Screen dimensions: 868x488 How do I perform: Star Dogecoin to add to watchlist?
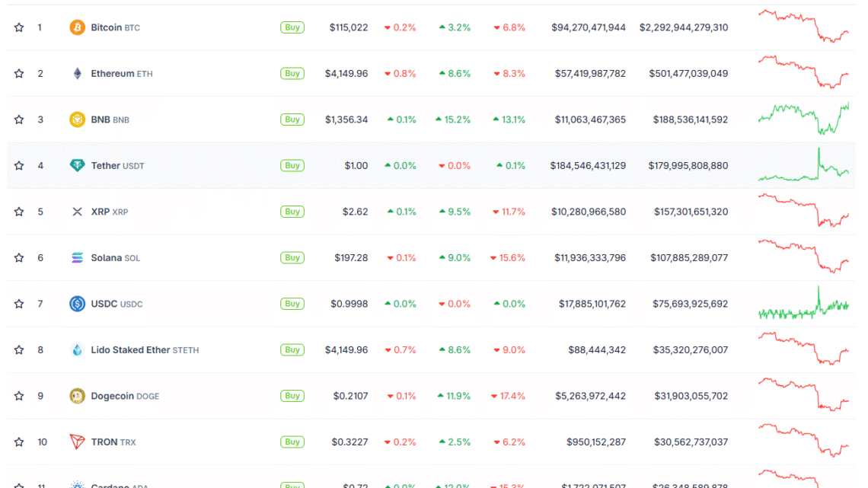pyautogui.click(x=18, y=396)
